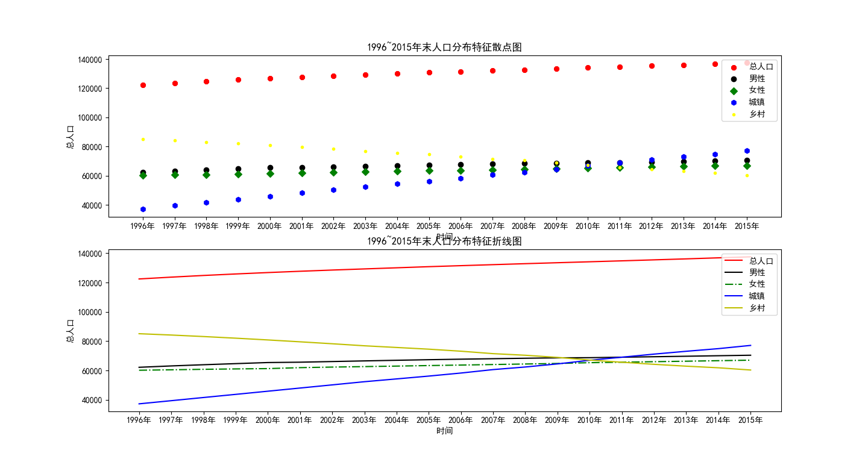Select the red 总人口 legend marker in scatter plot

coord(734,68)
